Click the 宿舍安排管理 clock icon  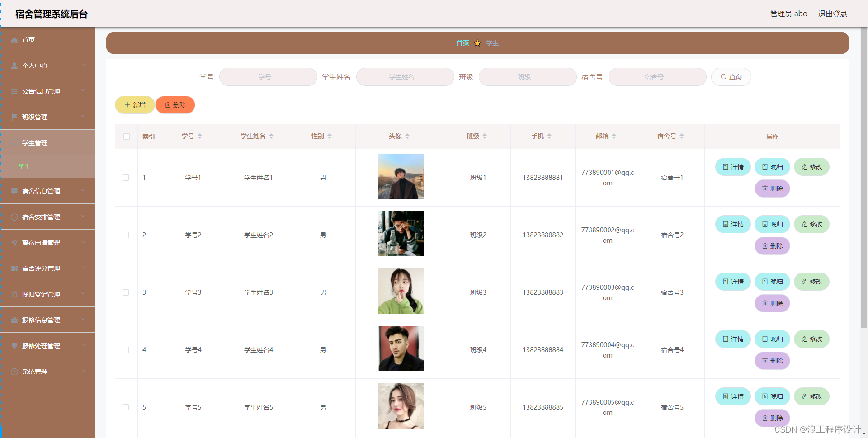[x=14, y=217]
